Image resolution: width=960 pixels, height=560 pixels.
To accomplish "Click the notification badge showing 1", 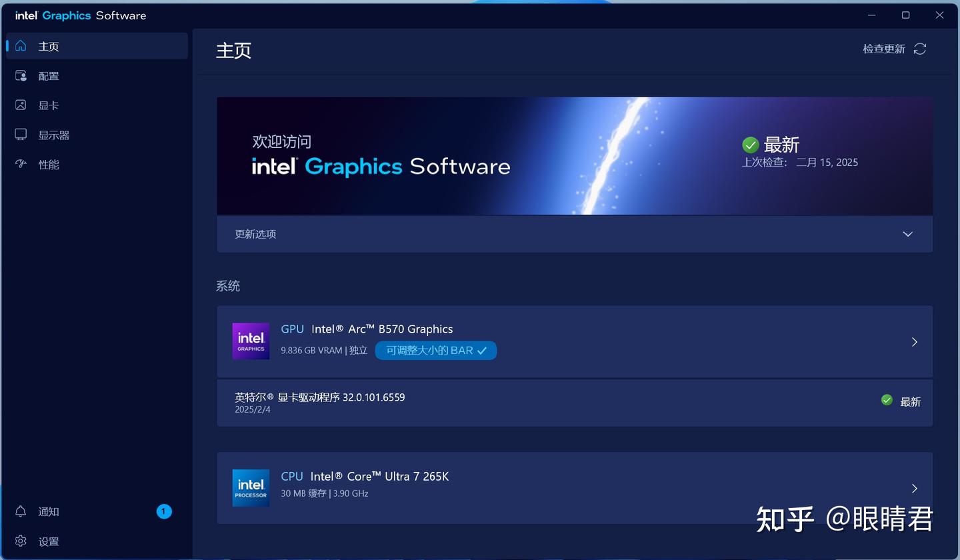I will [x=164, y=511].
